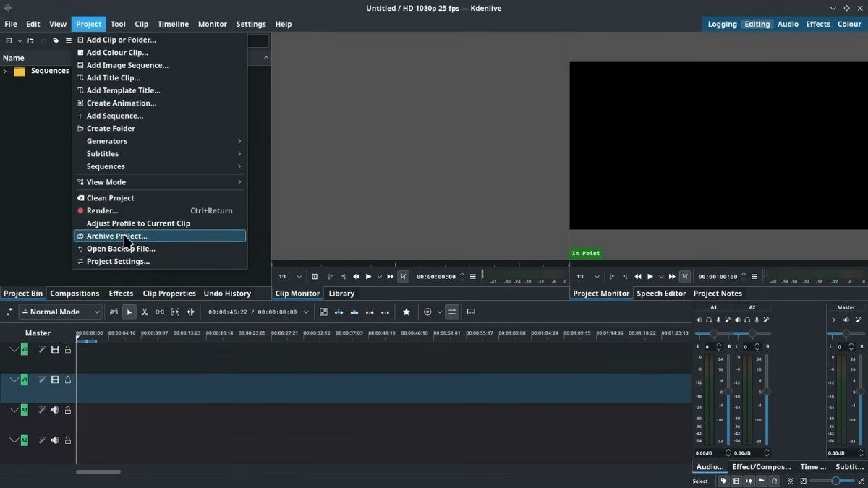Open the Library tab
Image resolution: width=868 pixels, height=488 pixels.
341,294
